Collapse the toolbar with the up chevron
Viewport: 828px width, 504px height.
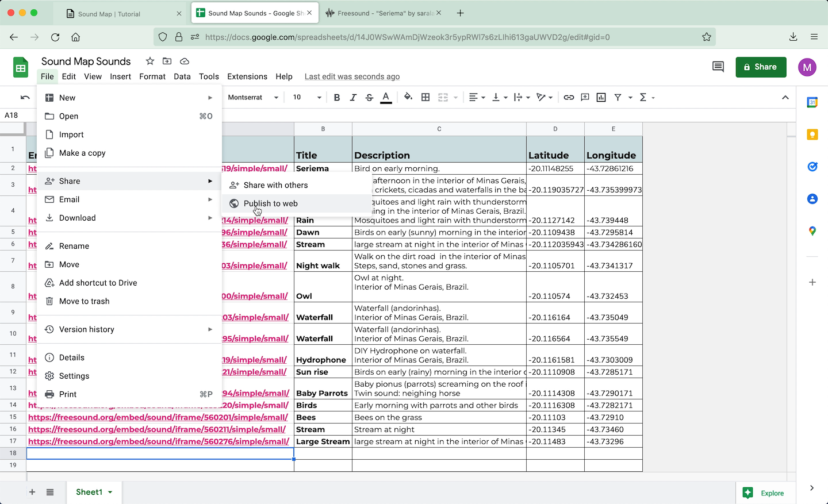(785, 98)
